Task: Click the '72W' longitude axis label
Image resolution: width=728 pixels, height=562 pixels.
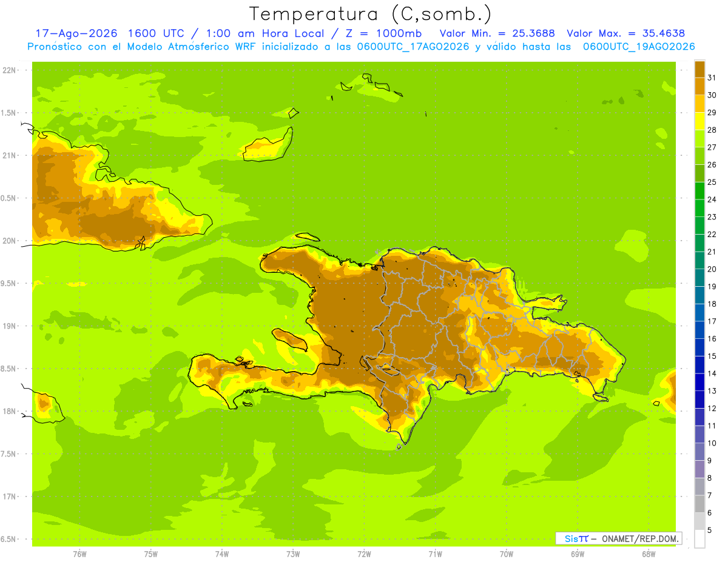Action: 365,554
